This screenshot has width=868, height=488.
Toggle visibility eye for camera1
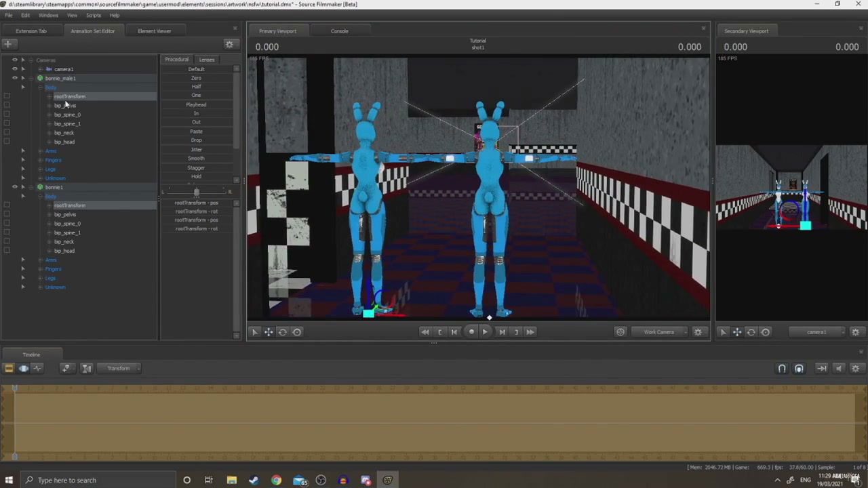[x=14, y=69]
